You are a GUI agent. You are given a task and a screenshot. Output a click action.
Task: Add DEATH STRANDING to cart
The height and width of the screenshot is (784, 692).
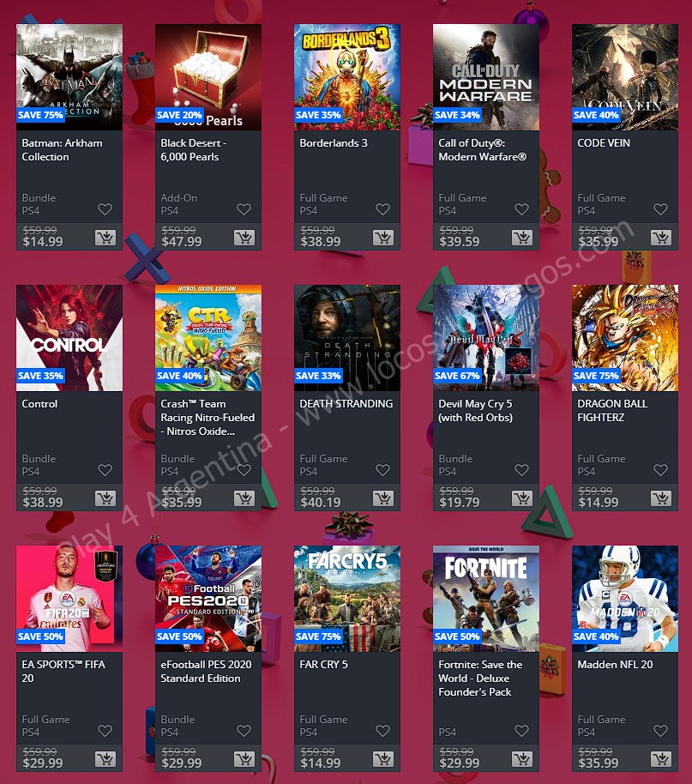point(383,498)
